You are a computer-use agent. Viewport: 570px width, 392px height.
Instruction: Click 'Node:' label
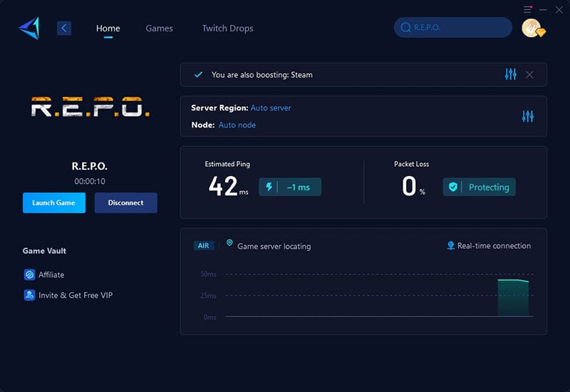(203, 125)
